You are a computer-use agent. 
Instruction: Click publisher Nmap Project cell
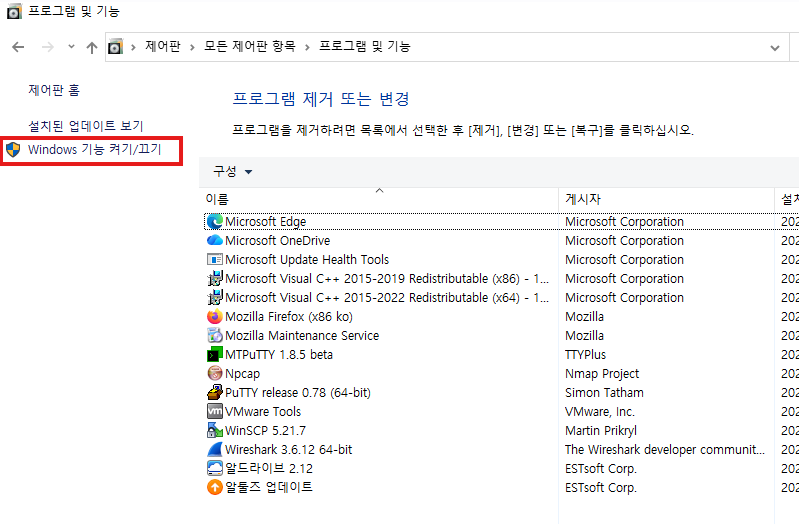click(602, 373)
